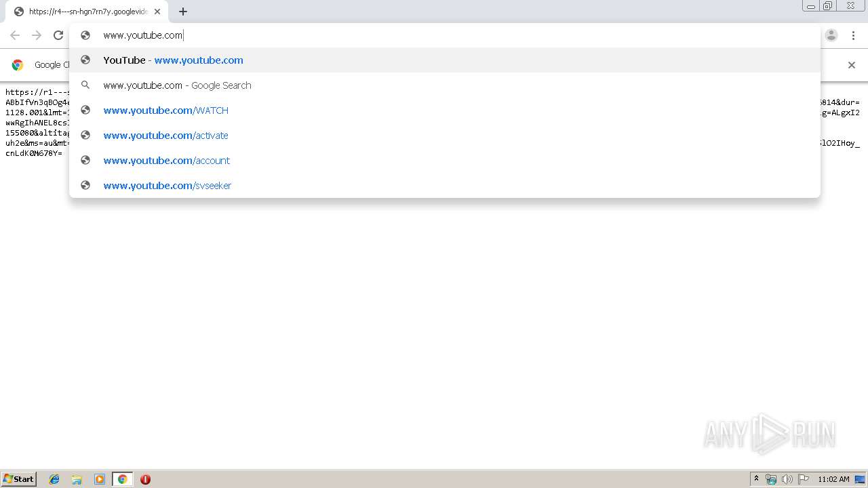Screen dimensions: 868x488
Task: Open the Action Center flag icon
Action: 804,479
